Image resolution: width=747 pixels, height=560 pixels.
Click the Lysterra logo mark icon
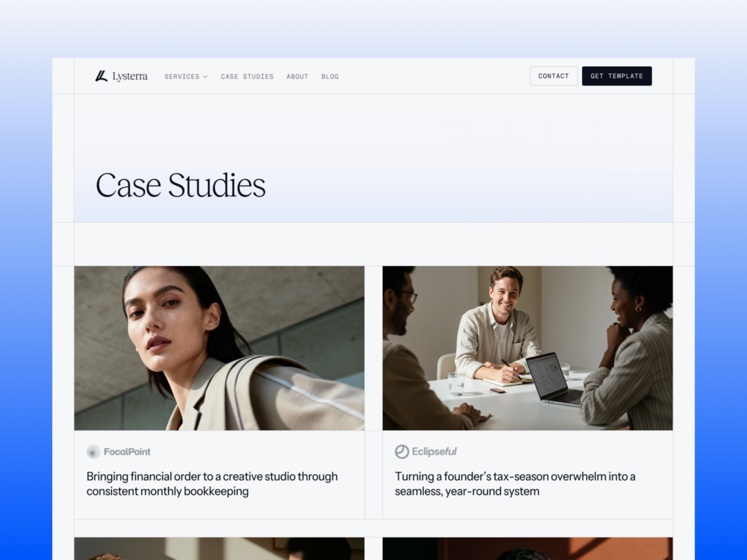point(101,76)
